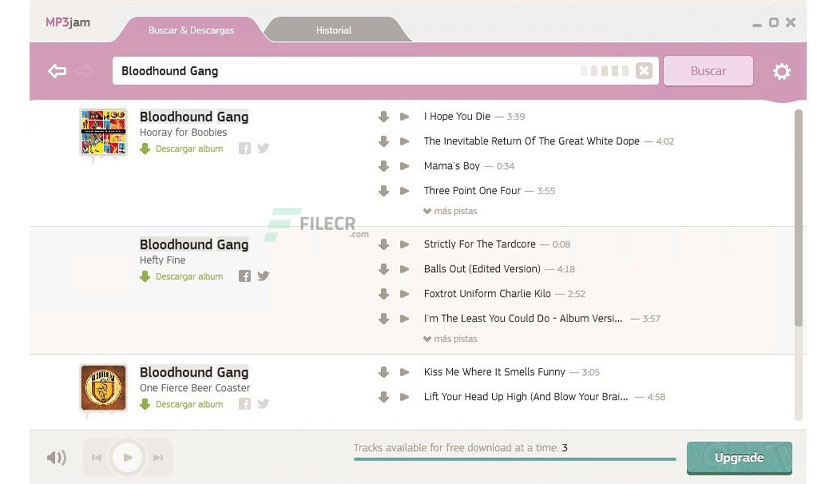The width and height of the screenshot is (836, 484).
Task: Download Strictly For The Tardcore track
Action: point(383,244)
